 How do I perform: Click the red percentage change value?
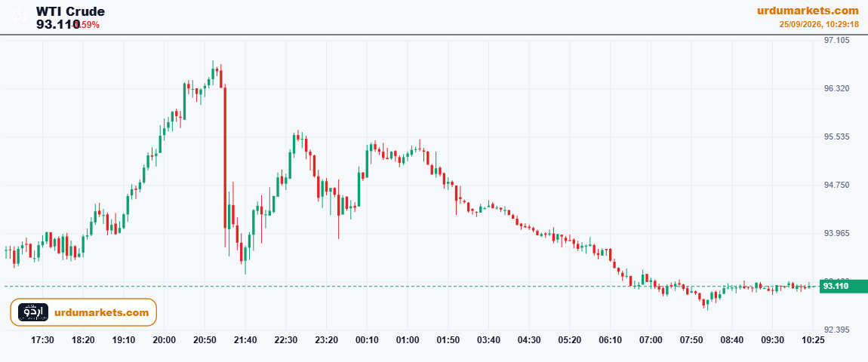[87, 25]
